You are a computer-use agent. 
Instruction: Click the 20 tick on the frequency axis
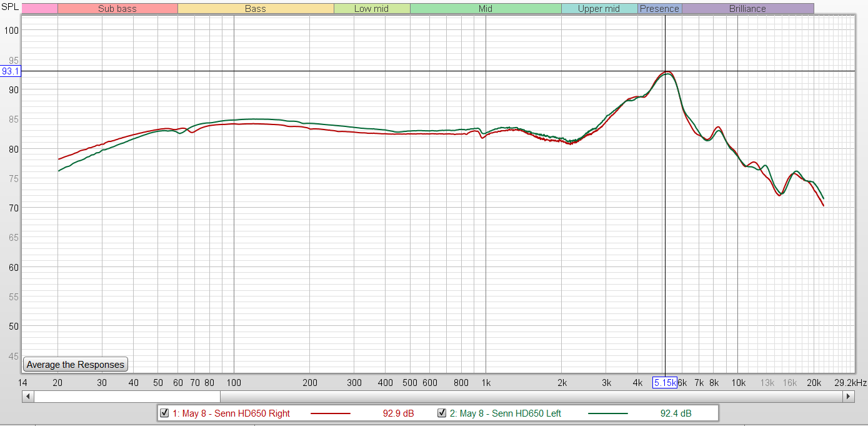tap(57, 383)
